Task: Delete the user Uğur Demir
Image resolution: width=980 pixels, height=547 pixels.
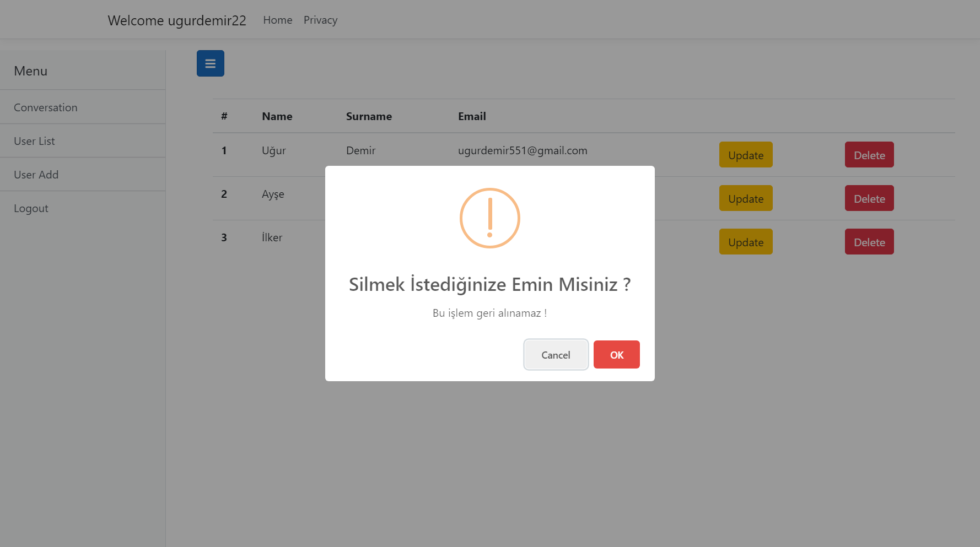Action: tap(869, 155)
